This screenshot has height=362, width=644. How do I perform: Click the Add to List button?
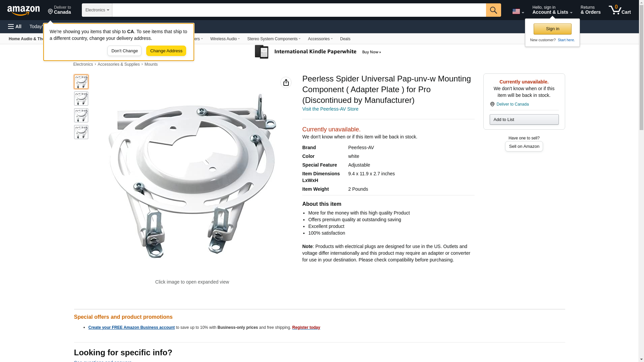524,120
